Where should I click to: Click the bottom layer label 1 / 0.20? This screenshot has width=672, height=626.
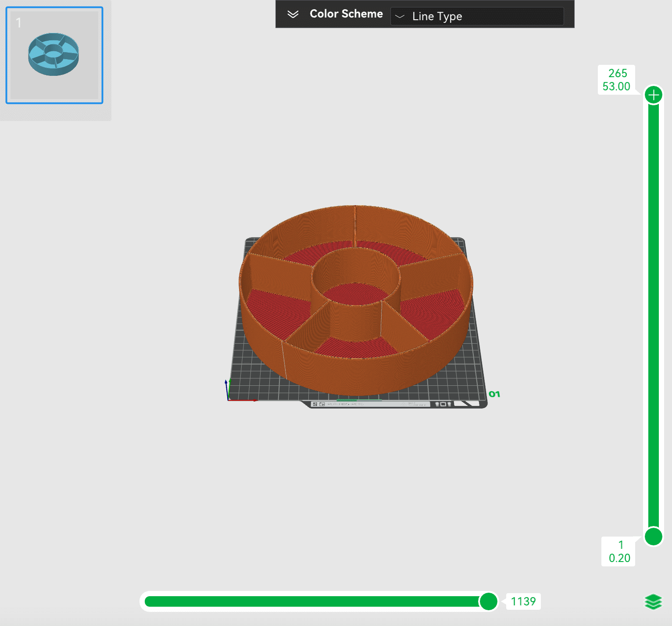619,551
